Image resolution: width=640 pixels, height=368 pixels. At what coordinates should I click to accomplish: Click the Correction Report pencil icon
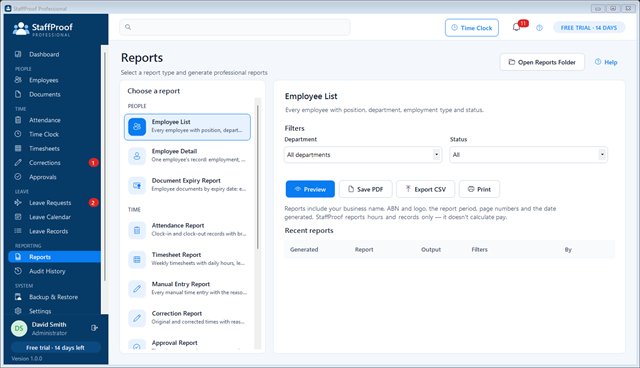[x=137, y=318]
